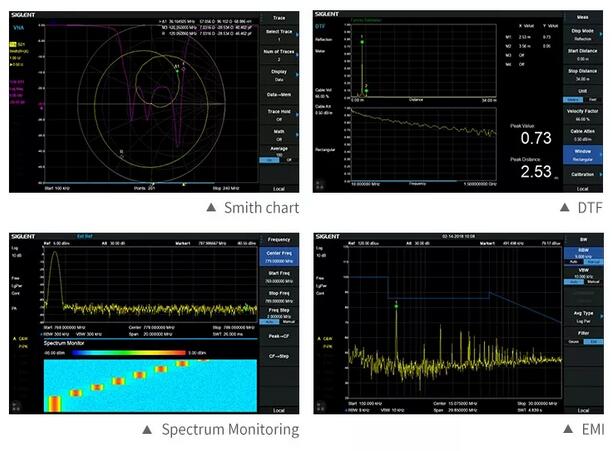This screenshot has width=612, height=451.
Task: Click the green marker on the Smith chart
Action: (x=177, y=71)
